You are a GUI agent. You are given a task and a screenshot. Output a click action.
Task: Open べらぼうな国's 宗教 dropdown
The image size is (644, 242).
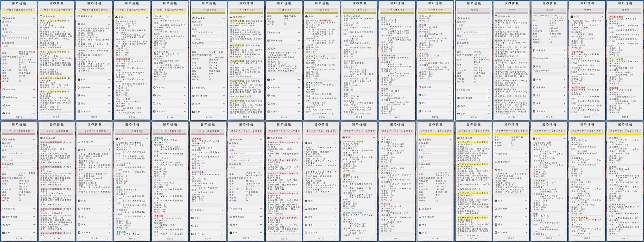(x=208, y=40)
